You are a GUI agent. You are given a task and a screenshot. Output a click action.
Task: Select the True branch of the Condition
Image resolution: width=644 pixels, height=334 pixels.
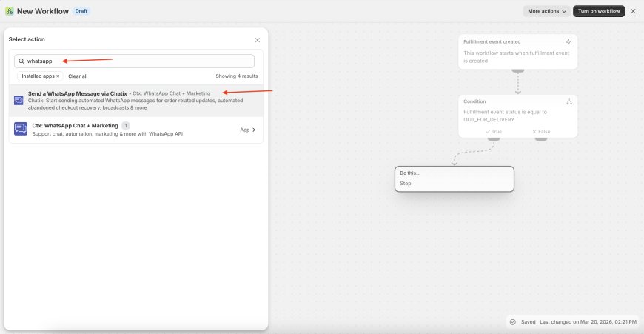click(494, 131)
